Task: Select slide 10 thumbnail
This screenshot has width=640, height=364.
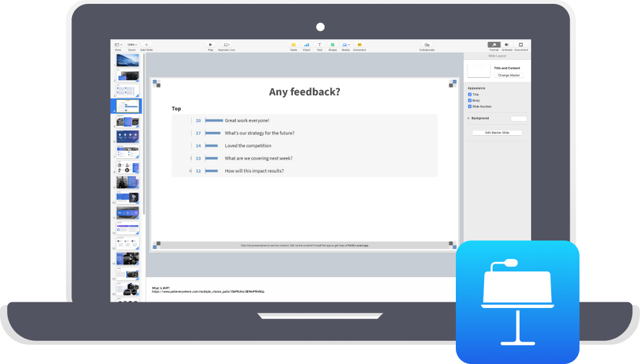Action: click(127, 197)
